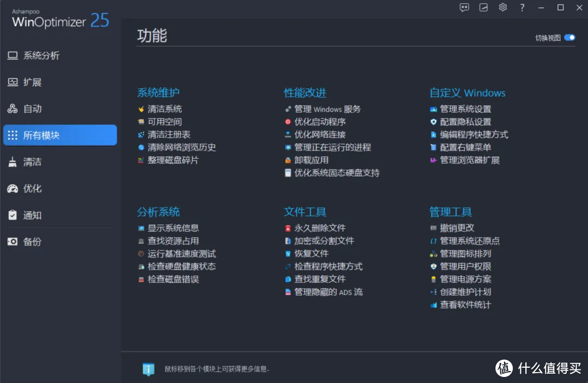Viewport: 588px width, 383px height.
Task: Select 自动 in the sidebar
Action: coord(60,109)
